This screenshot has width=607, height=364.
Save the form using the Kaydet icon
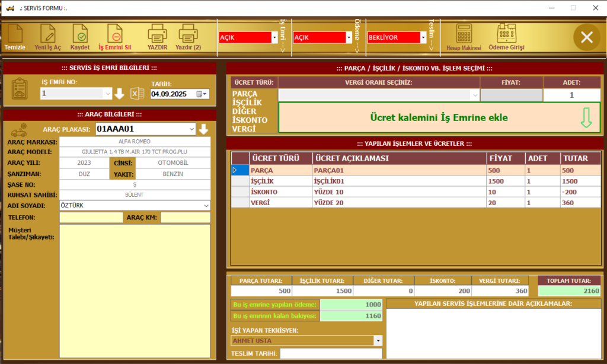(x=80, y=36)
